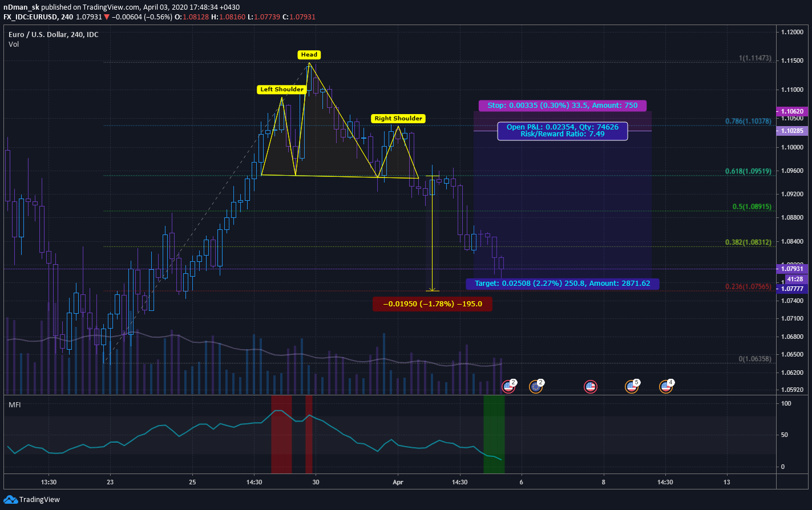Click the 13 date on the time axis
812x510 pixels.
click(726, 482)
